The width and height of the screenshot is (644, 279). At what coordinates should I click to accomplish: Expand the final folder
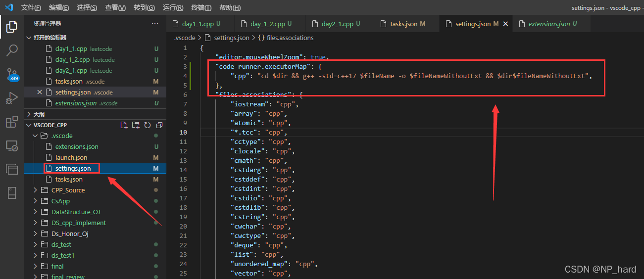pyautogui.click(x=94, y=266)
